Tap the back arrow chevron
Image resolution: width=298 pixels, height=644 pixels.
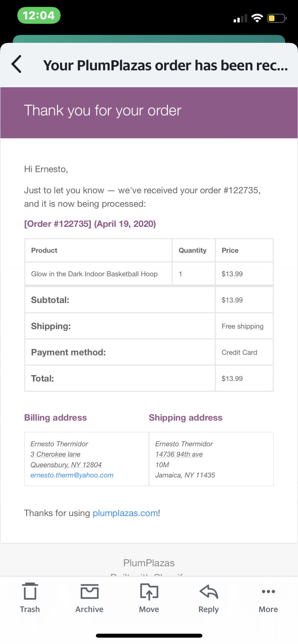(x=17, y=64)
